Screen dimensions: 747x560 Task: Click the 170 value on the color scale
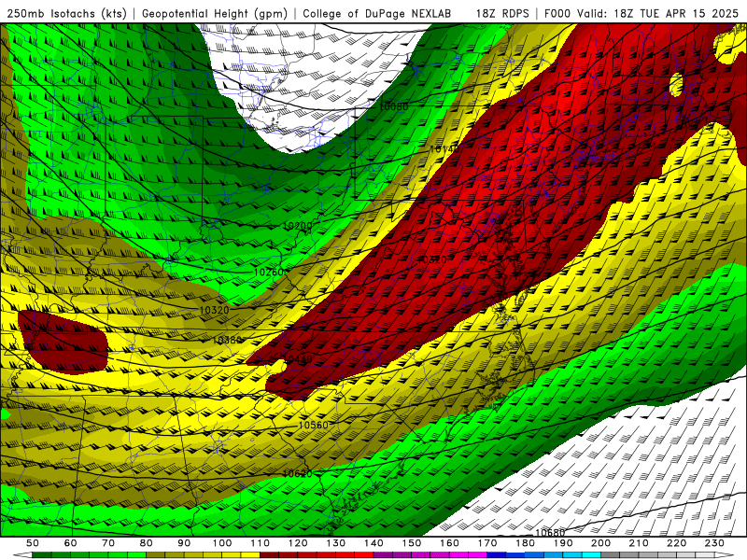point(487,543)
